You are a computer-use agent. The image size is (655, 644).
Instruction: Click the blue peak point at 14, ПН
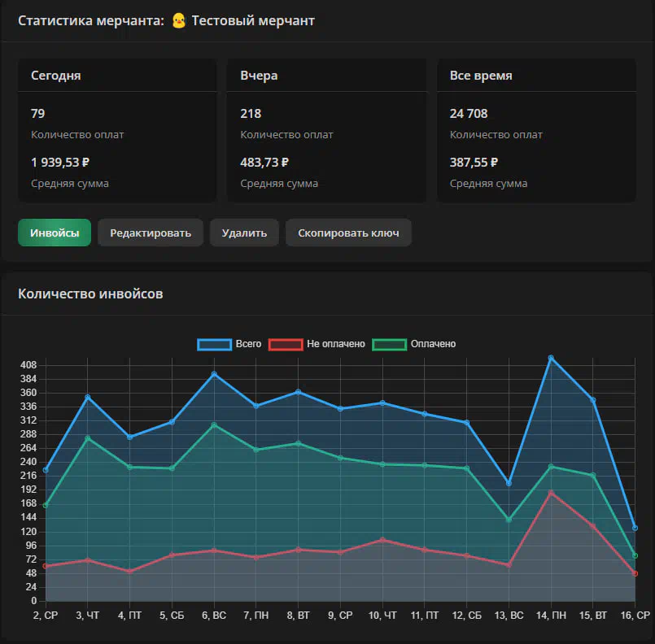(x=551, y=358)
